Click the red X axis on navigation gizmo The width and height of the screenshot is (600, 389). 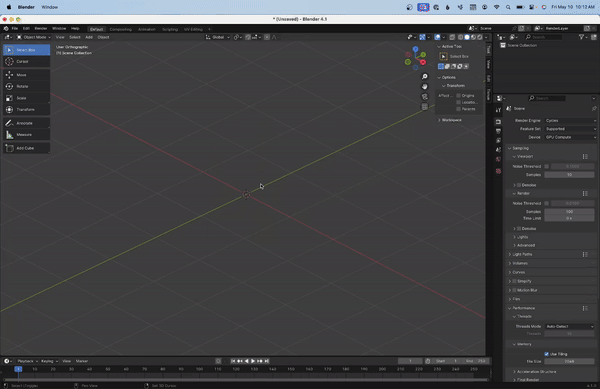pos(423,62)
